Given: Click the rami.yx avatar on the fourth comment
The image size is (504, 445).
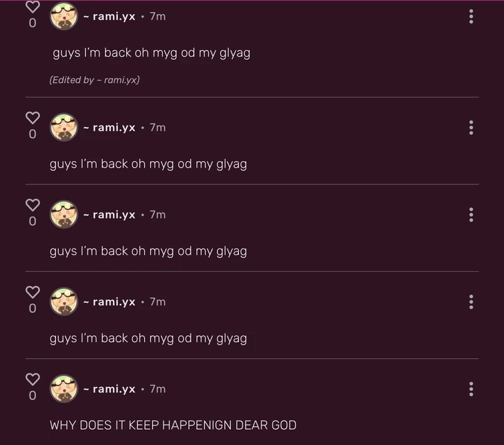Looking at the screenshot, I should coord(63,301).
